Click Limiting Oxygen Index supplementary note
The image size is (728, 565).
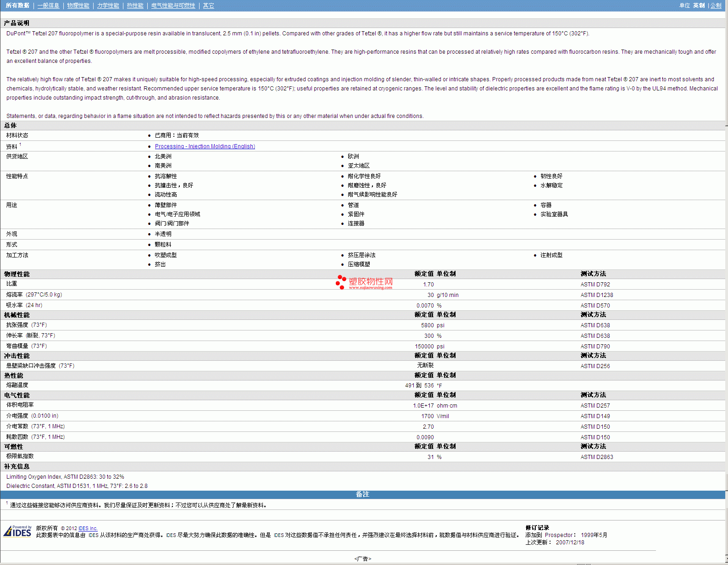[65, 477]
